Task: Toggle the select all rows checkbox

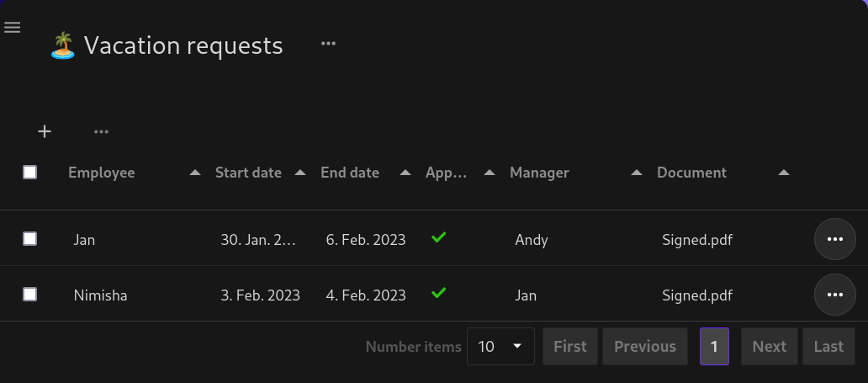Action: (29, 173)
